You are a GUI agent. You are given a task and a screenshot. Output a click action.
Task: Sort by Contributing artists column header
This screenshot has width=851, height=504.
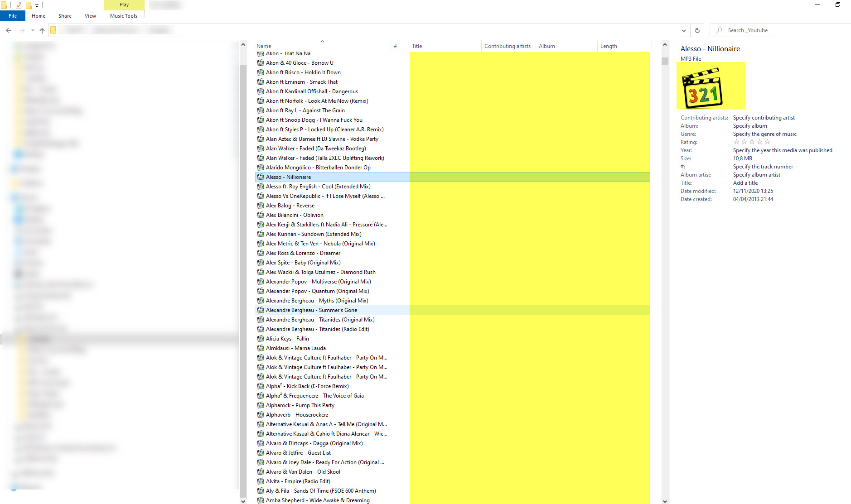point(508,46)
